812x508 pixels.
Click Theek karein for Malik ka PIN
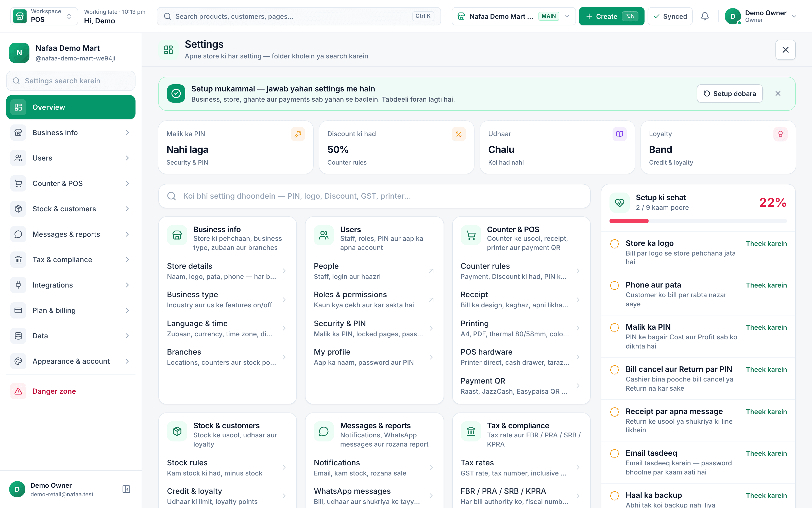click(766, 327)
